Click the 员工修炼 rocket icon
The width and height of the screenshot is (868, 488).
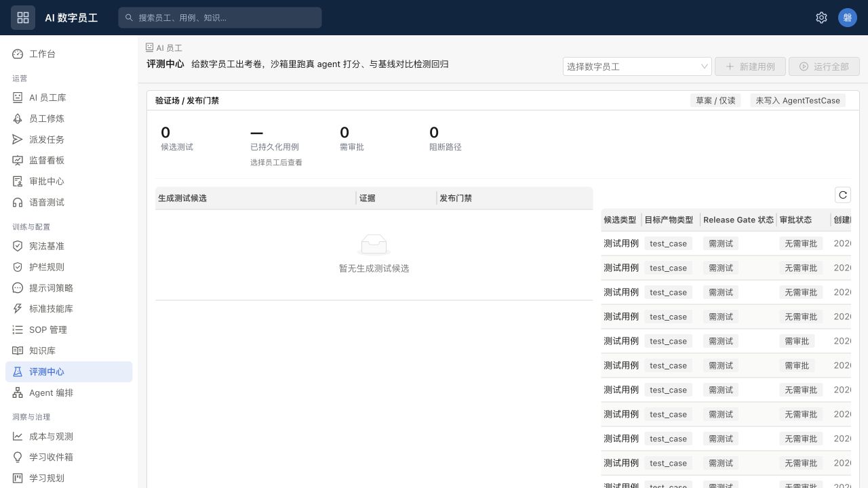click(18, 119)
